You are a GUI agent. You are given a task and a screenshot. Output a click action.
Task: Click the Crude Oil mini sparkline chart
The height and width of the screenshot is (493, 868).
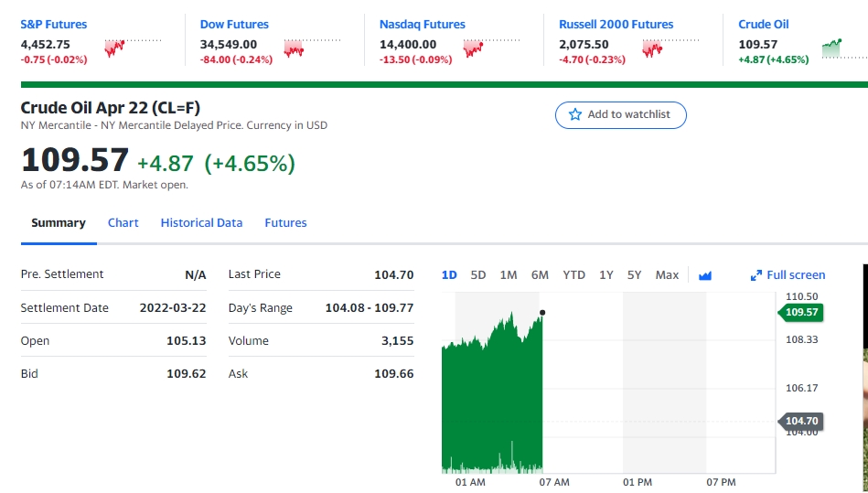(845, 48)
